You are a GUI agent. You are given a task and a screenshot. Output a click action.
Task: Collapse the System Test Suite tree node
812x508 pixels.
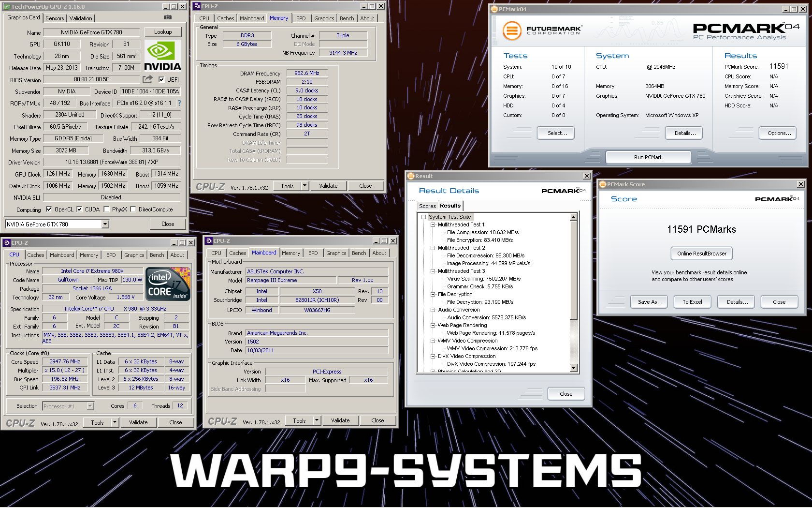pos(423,217)
